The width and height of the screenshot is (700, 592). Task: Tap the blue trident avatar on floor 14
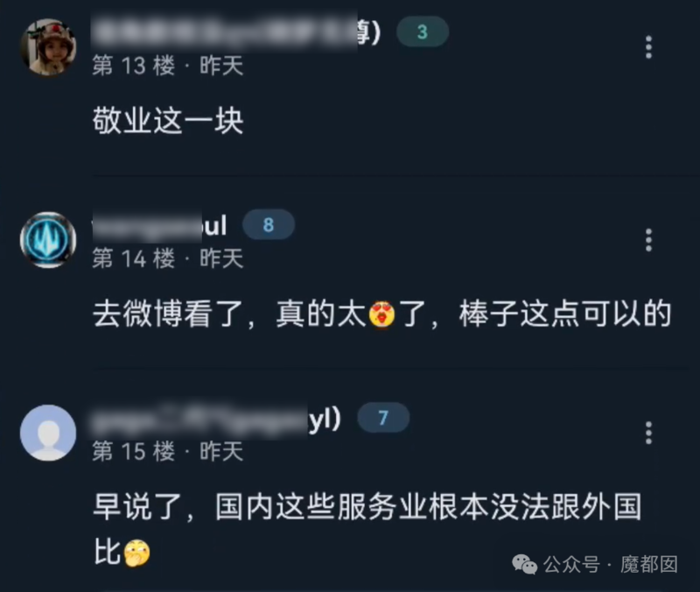coord(48,240)
